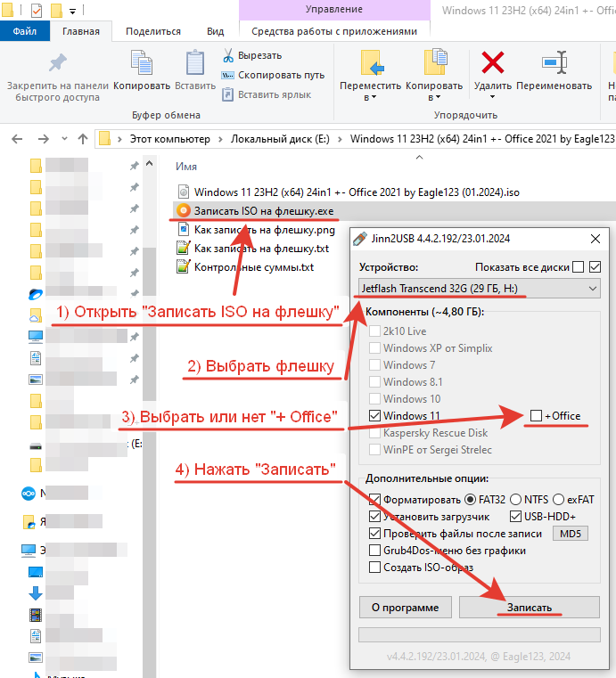This screenshot has height=678, width=616.
Task: Expand the "Копировать в" dropdown
Action: click(x=434, y=97)
